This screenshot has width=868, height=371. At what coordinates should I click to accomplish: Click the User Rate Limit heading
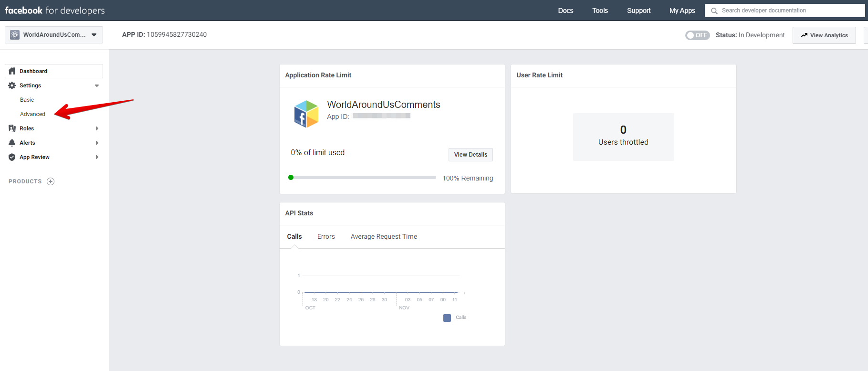540,75
